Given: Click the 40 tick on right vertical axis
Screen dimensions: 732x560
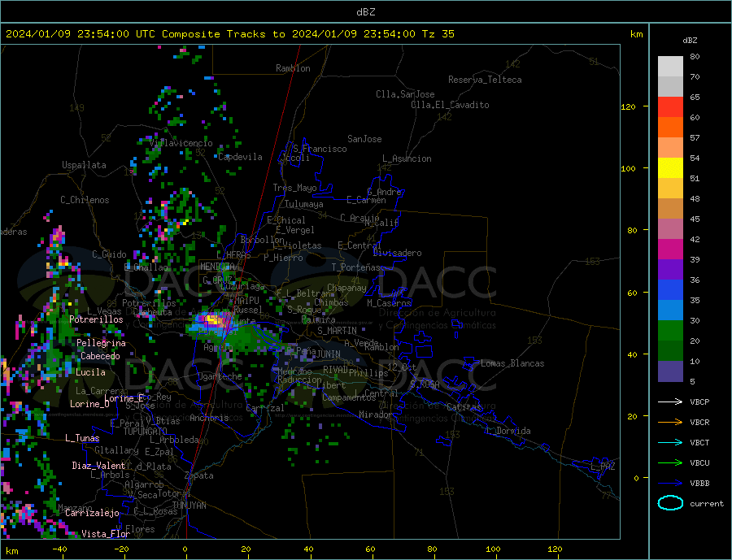Looking at the screenshot, I should click(x=632, y=354).
